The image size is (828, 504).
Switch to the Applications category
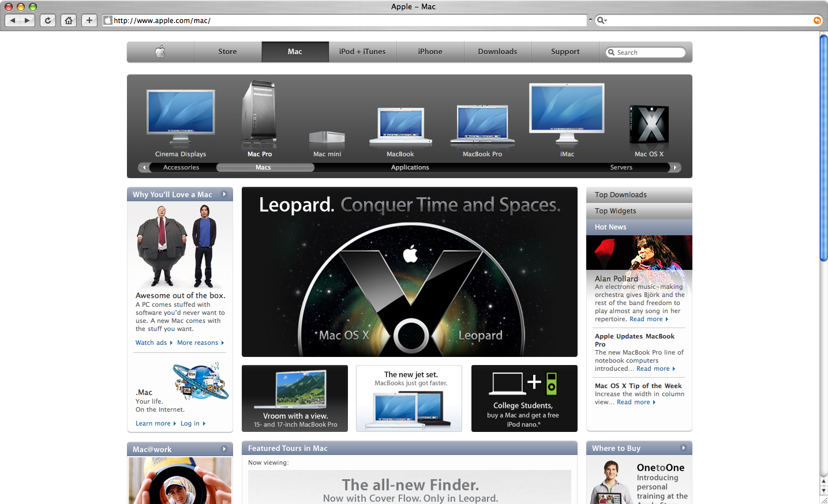pyautogui.click(x=410, y=167)
